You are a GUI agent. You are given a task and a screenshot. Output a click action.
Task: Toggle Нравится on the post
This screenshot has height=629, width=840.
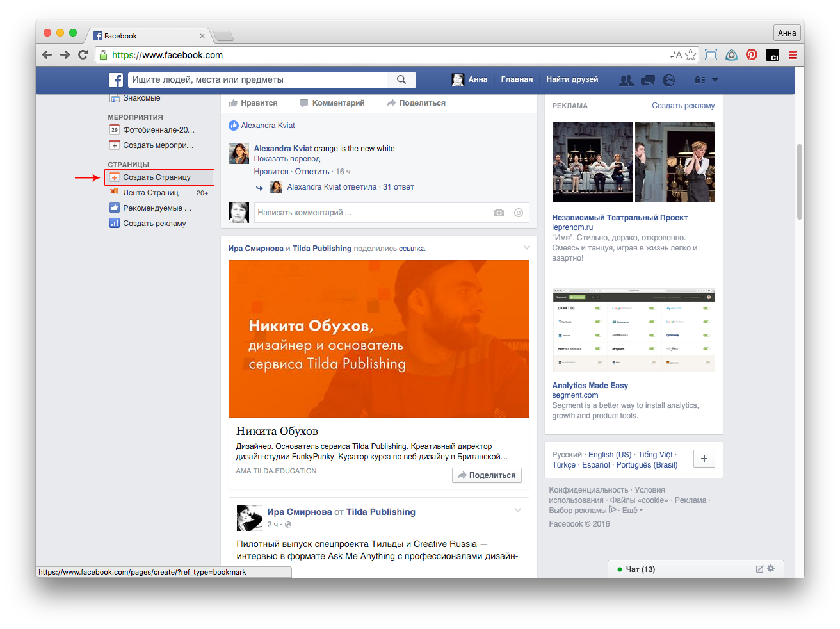click(254, 103)
